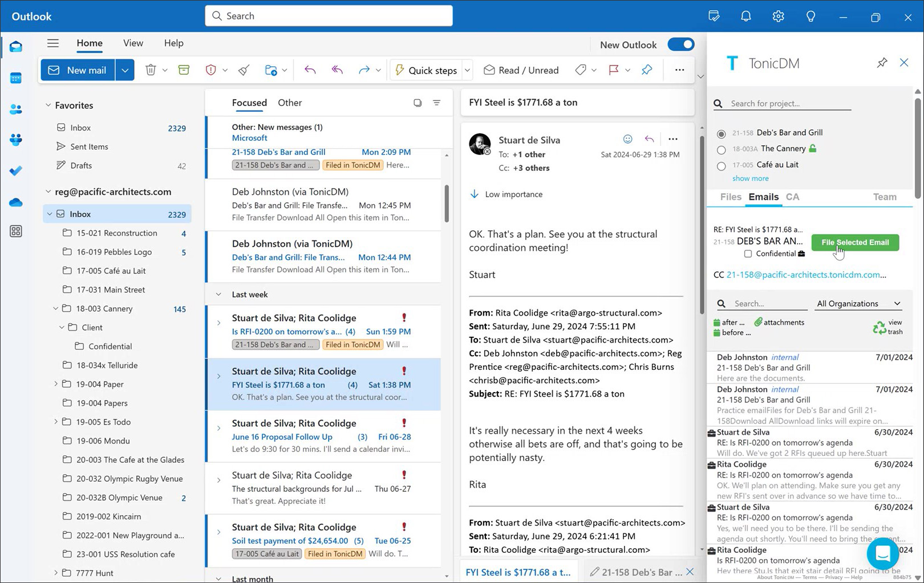The width and height of the screenshot is (924, 583).
Task: Click the Delete trash icon
Action: point(151,70)
